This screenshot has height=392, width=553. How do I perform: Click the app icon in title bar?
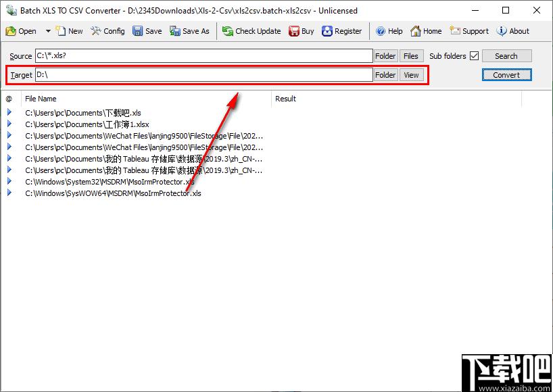click(x=11, y=10)
